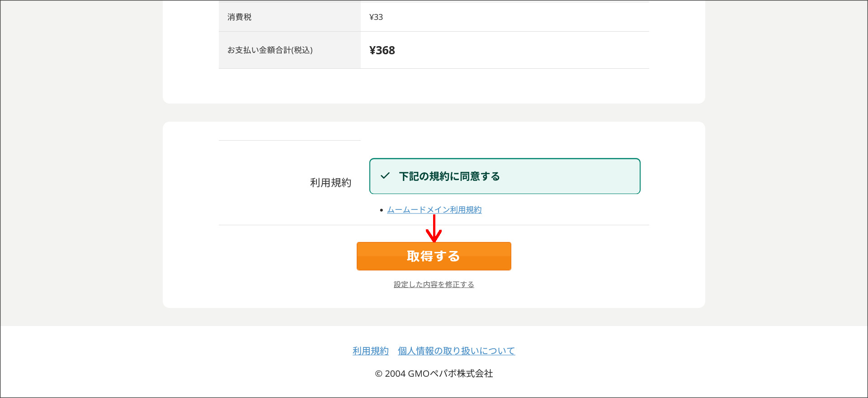The image size is (868, 398).
Task: Select the ¥368 total payment amount
Action: point(382,50)
